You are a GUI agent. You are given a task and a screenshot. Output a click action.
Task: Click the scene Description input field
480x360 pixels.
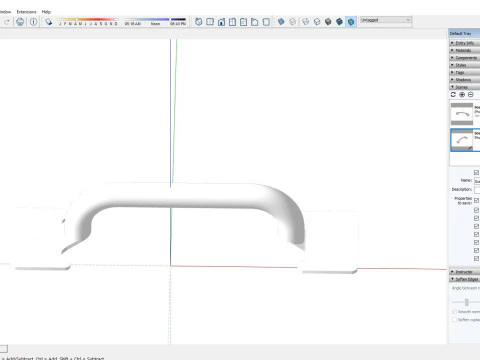(x=477, y=190)
